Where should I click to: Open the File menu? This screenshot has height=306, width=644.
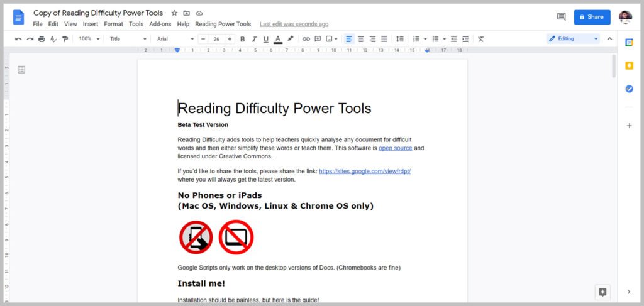[37, 25]
